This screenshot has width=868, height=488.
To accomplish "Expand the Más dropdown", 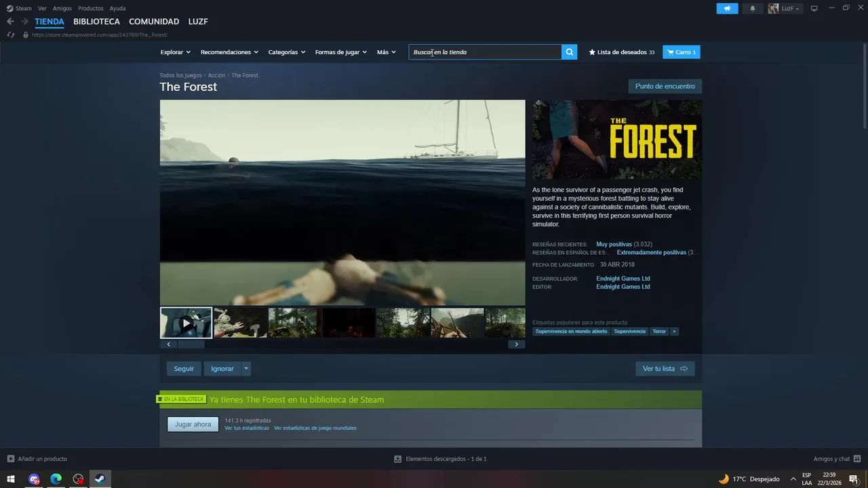I will [x=386, y=52].
